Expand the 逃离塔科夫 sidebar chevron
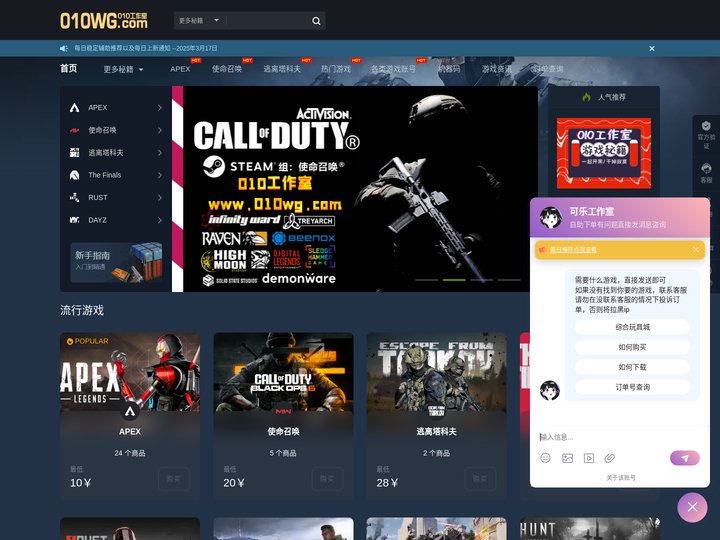 160,152
